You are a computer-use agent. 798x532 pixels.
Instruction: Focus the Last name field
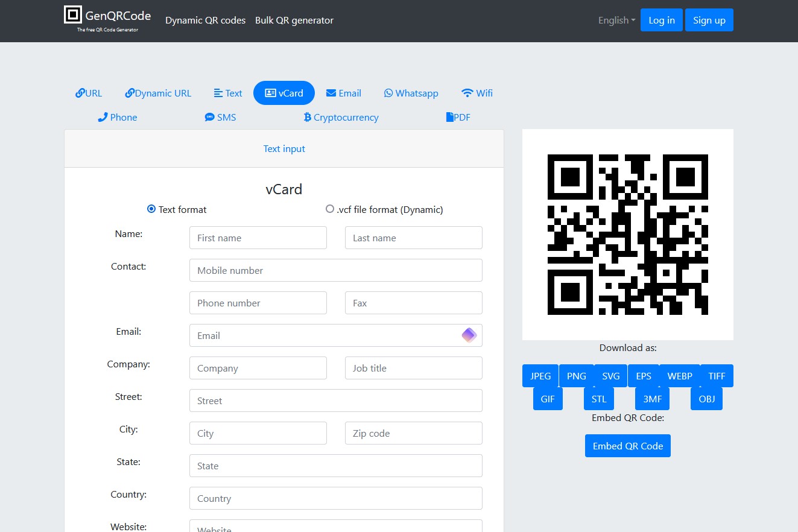tap(414, 238)
